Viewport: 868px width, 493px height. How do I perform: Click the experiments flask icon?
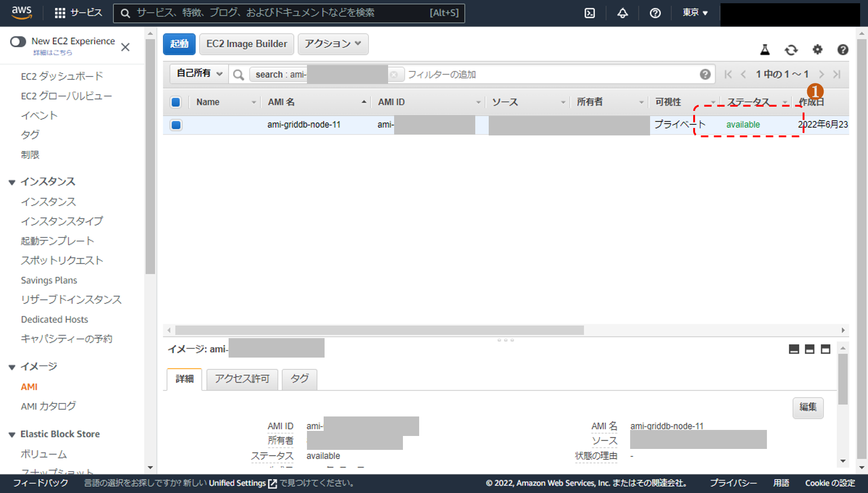pyautogui.click(x=765, y=50)
